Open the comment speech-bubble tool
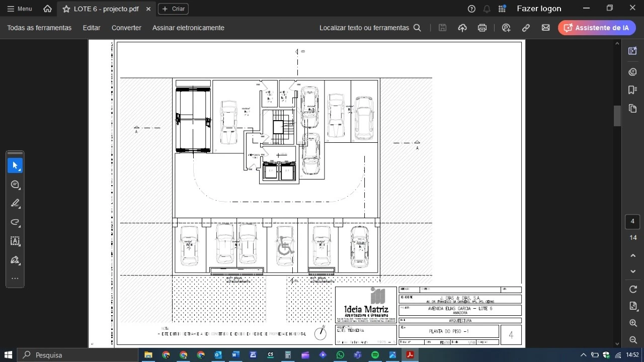 pos(15,185)
